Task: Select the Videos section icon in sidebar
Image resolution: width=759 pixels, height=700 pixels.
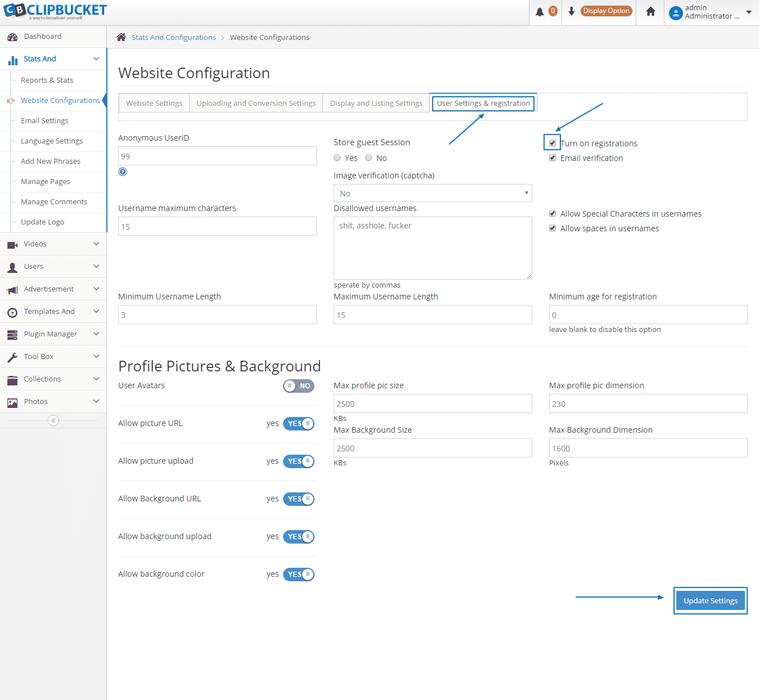Action: [x=12, y=244]
